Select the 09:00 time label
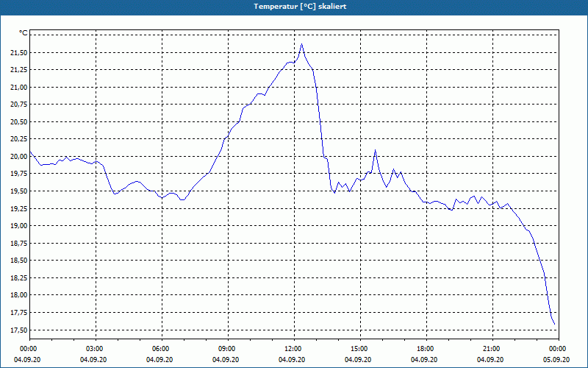588x368 pixels. tap(226, 349)
